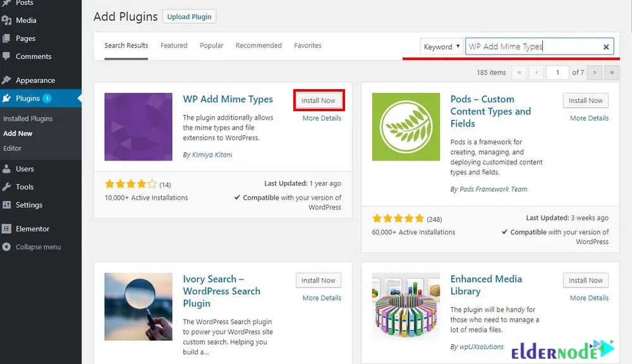632x364 pixels.
Task: Install the WP Add Mime Types plugin
Action: click(x=319, y=100)
